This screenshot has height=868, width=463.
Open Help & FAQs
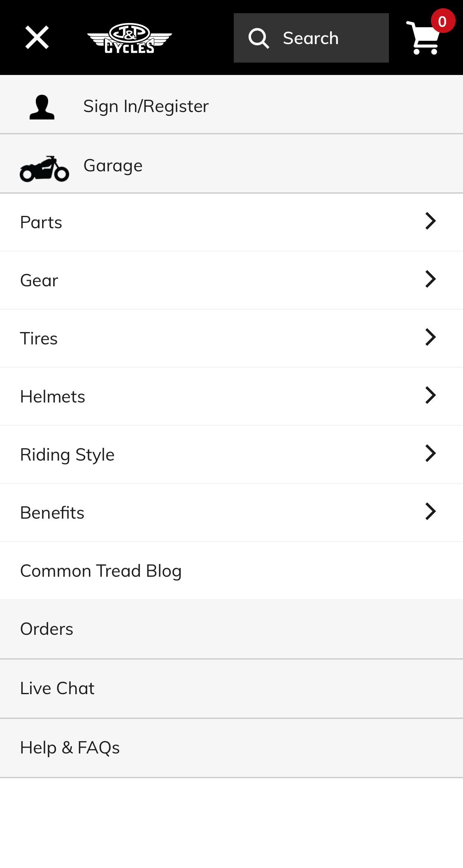point(70,748)
